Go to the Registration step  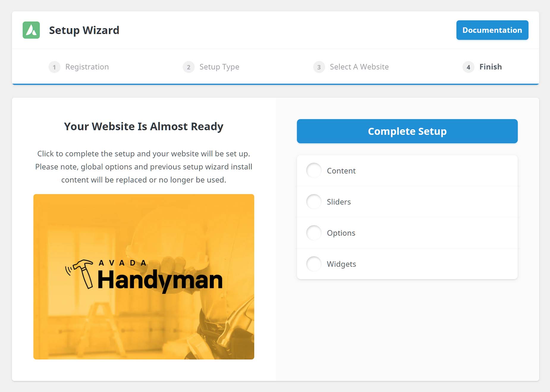point(79,67)
